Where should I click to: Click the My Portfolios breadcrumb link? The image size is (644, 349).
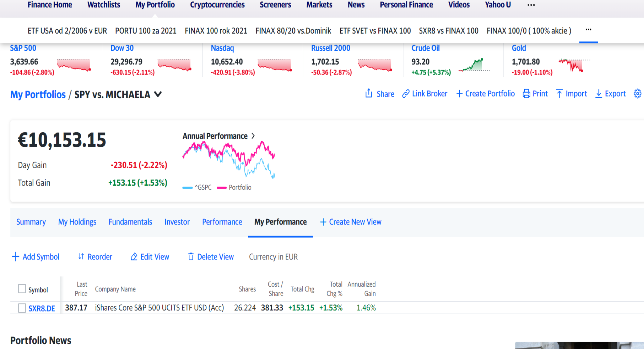point(38,95)
